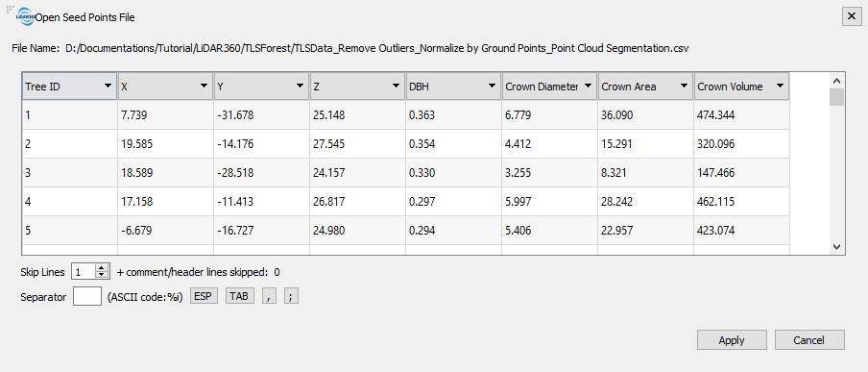This screenshot has height=372, width=868.
Task: Select Crown Area cell 36.090
Action: [645, 114]
